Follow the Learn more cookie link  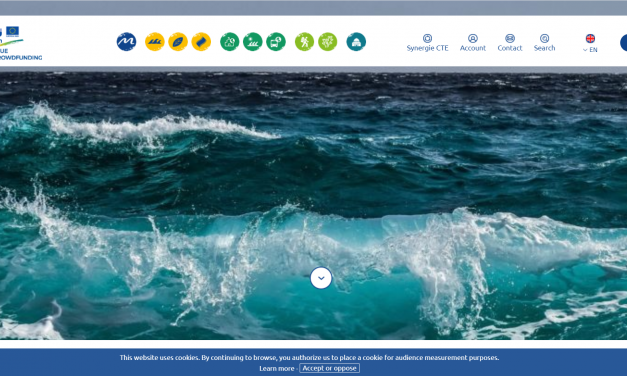pos(276,368)
